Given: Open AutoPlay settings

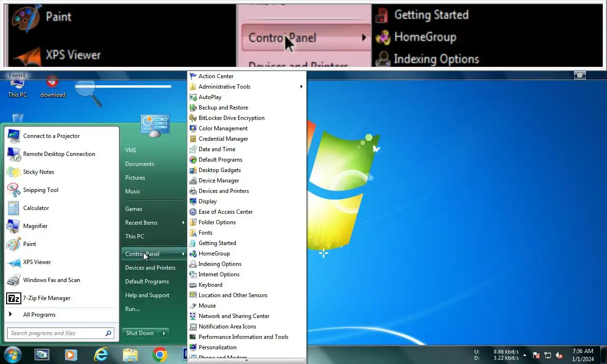Looking at the screenshot, I should (247, 97).
